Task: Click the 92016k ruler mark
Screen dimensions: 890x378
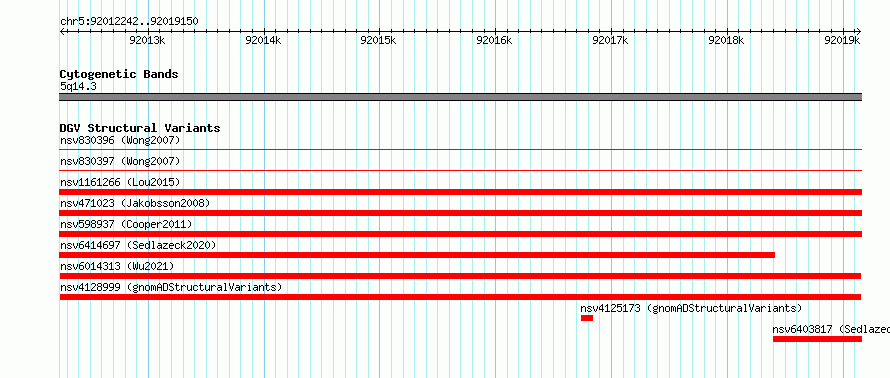Action: [494, 40]
